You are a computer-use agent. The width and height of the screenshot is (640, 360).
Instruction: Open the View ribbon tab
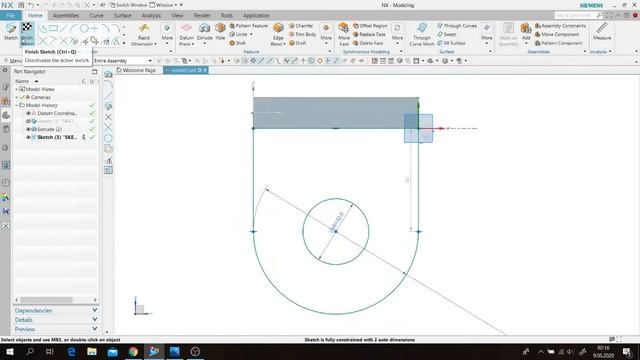point(177,16)
